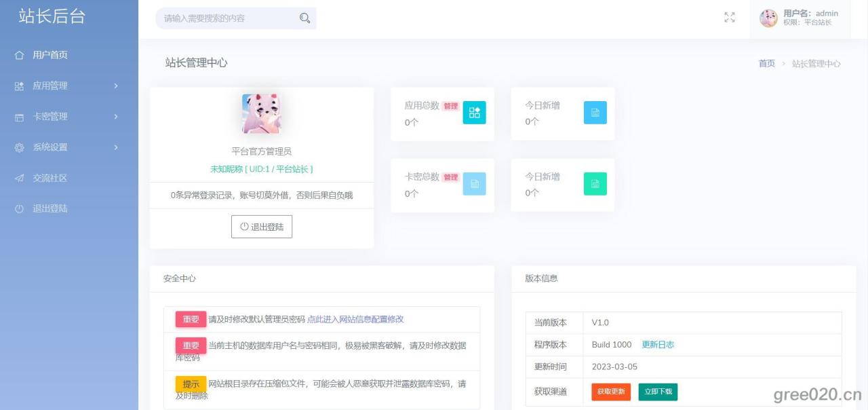Open 首页 from the breadcrumb trail
The width and height of the screenshot is (868, 410).
[x=766, y=63]
